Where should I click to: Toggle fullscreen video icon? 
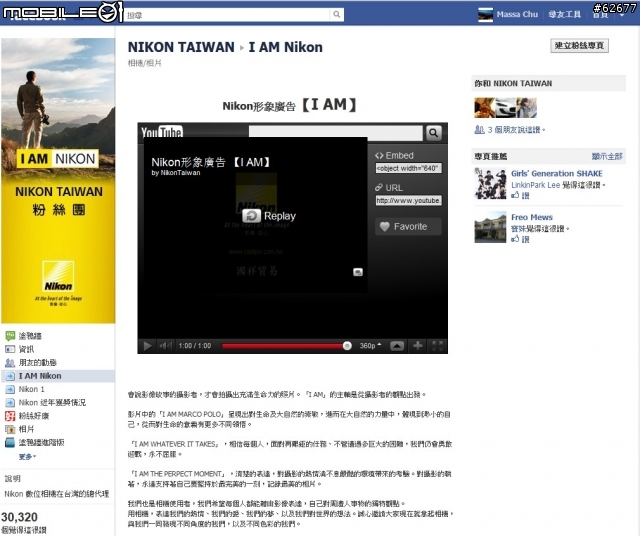click(x=437, y=346)
